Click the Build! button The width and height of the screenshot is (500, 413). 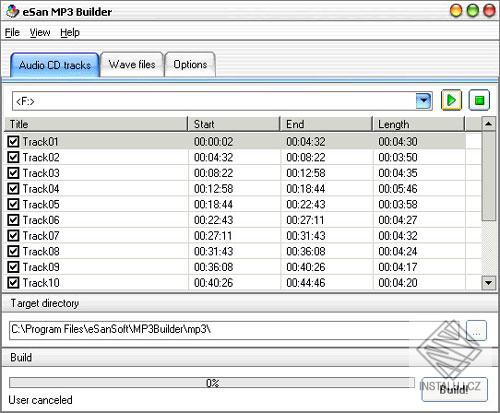[454, 389]
